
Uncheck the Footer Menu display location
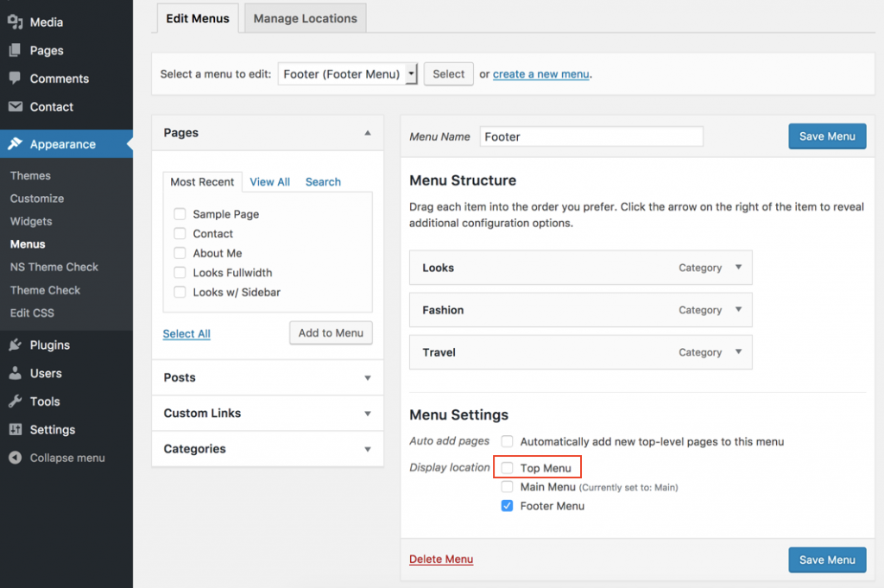point(507,506)
